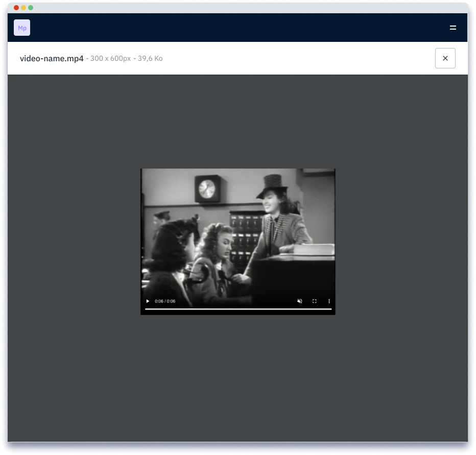Click the video-name.mp4 file title

[52, 58]
